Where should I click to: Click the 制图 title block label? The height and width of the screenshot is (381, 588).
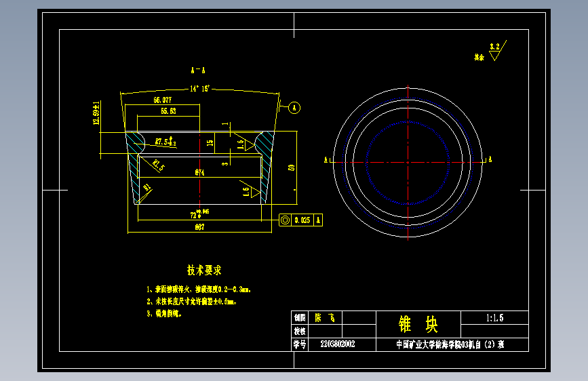300,318
